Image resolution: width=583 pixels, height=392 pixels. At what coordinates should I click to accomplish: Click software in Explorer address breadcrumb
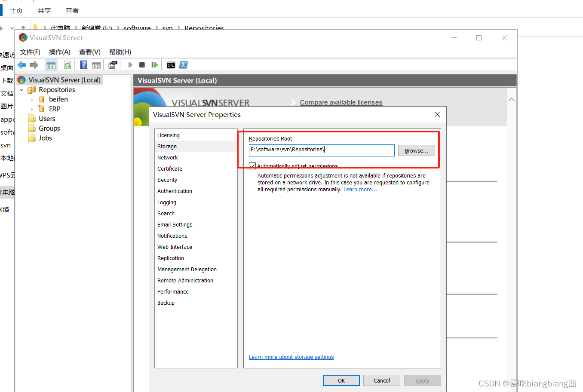(x=137, y=27)
